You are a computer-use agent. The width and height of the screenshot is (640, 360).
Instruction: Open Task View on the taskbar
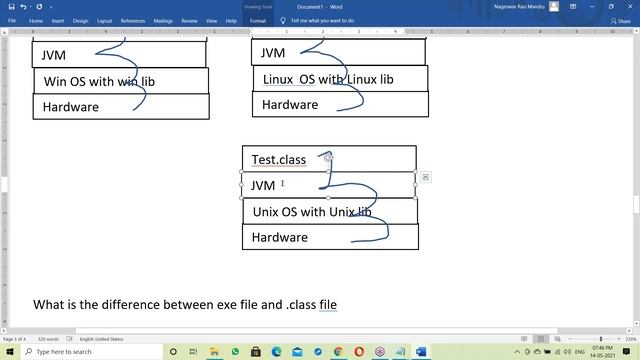pyautogui.click(x=193, y=351)
